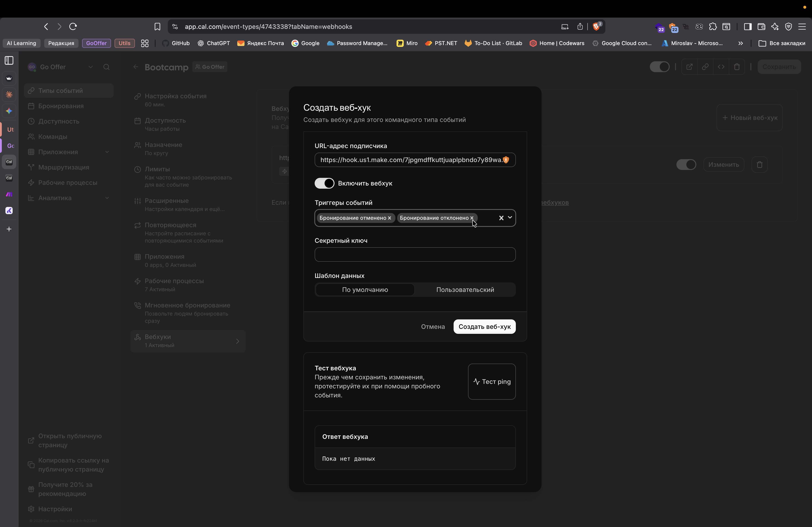Viewport: 812px width, 527px height.
Task: Clear all selected event triggers
Action: (501, 218)
